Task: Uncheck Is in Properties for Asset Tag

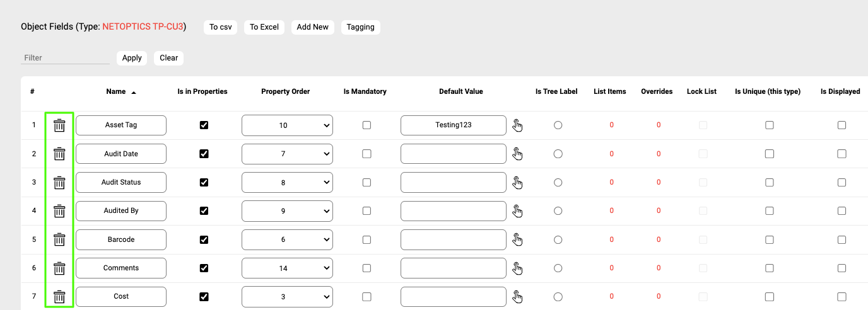Action: point(204,125)
